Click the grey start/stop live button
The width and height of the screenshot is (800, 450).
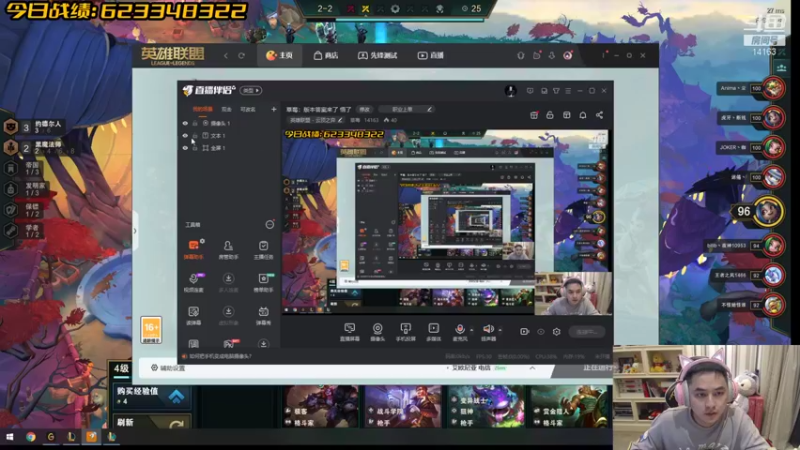click(x=587, y=332)
